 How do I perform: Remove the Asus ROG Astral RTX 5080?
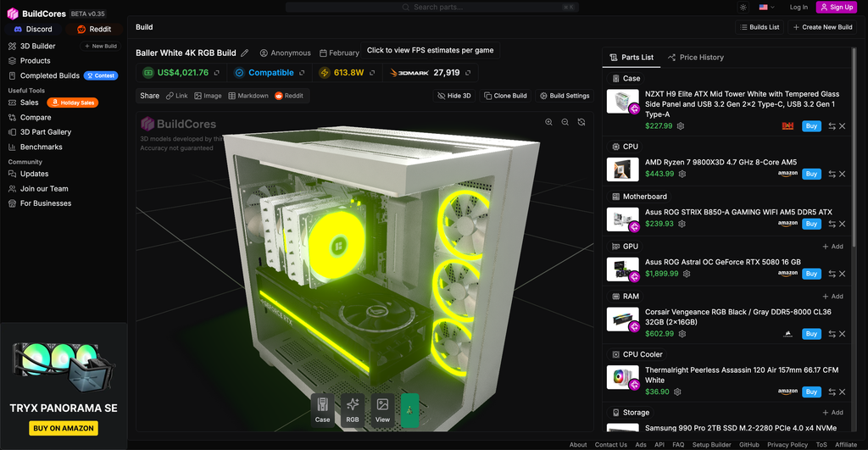click(x=842, y=274)
